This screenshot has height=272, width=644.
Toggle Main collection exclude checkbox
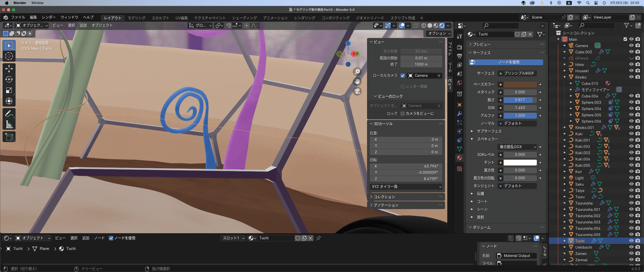pyautogui.click(x=625, y=39)
